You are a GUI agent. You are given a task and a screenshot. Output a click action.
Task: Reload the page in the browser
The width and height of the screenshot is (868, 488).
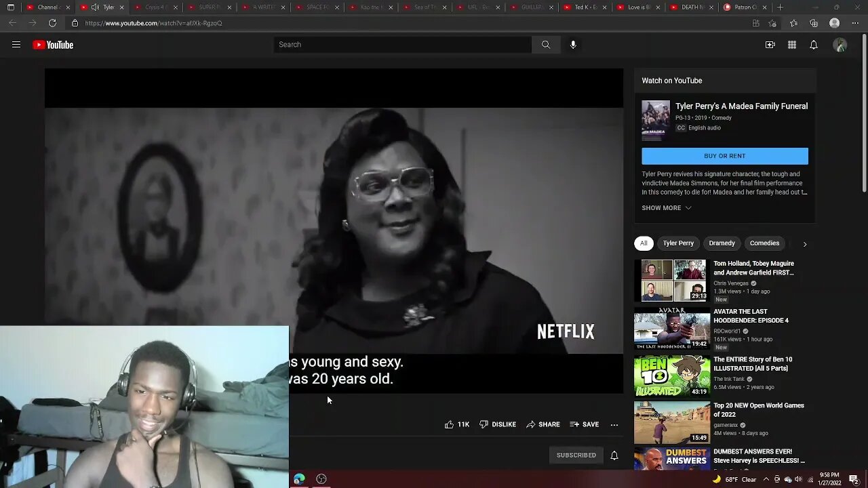tap(52, 23)
